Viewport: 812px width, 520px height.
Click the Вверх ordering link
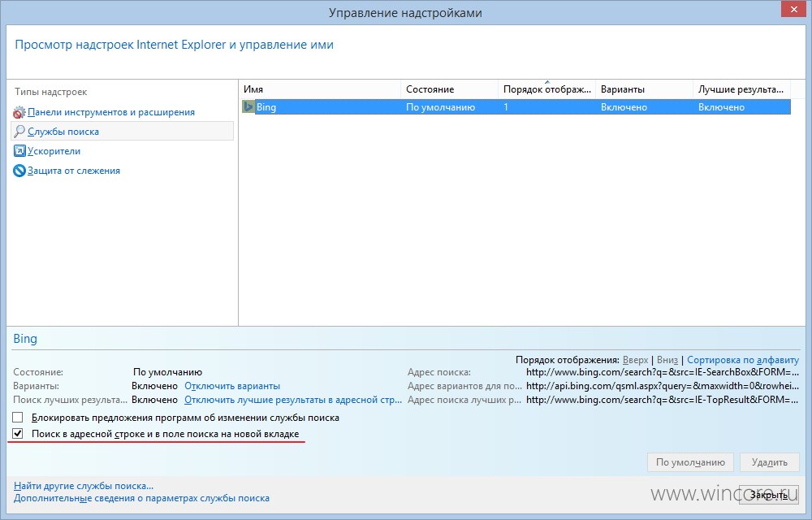click(x=636, y=360)
